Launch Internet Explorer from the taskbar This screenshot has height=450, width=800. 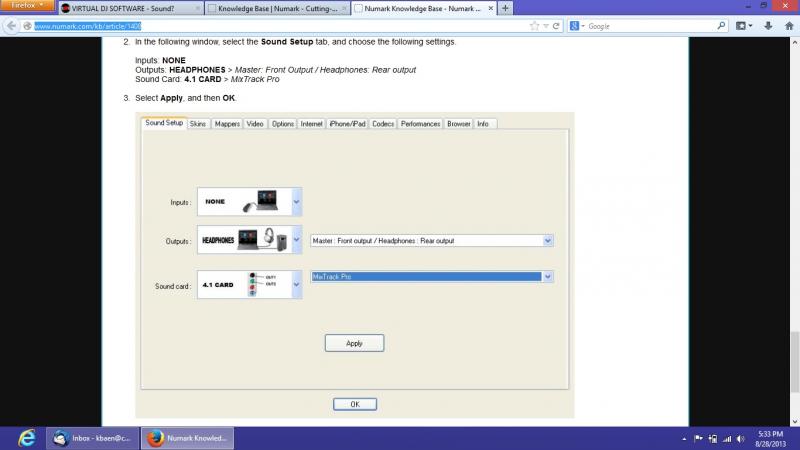point(25,438)
